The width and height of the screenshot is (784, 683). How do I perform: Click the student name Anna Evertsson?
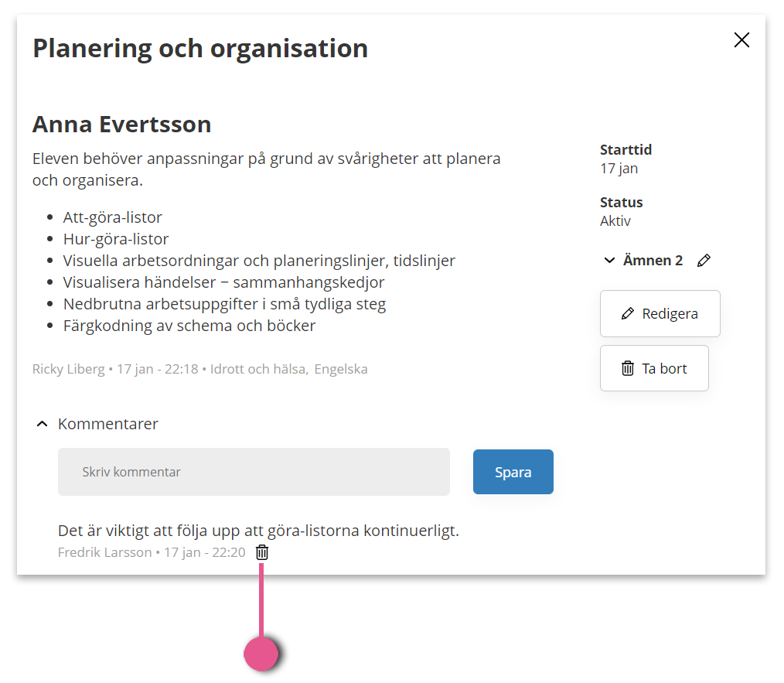point(122,124)
